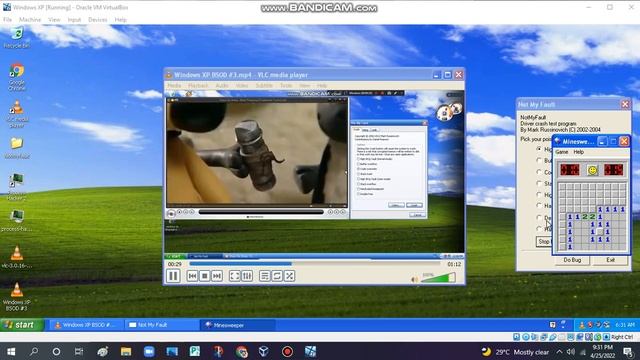This screenshot has height=360, width=640.
Task: Click the VLC elapsed time 00:29
Action: point(175,264)
